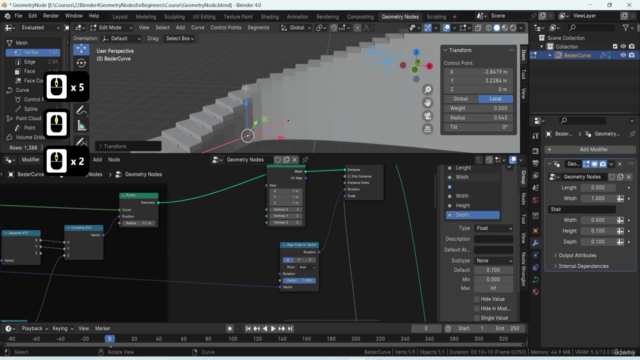
Task: Expand Internal Dependencies panel
Action: click(x=583, y=266)
